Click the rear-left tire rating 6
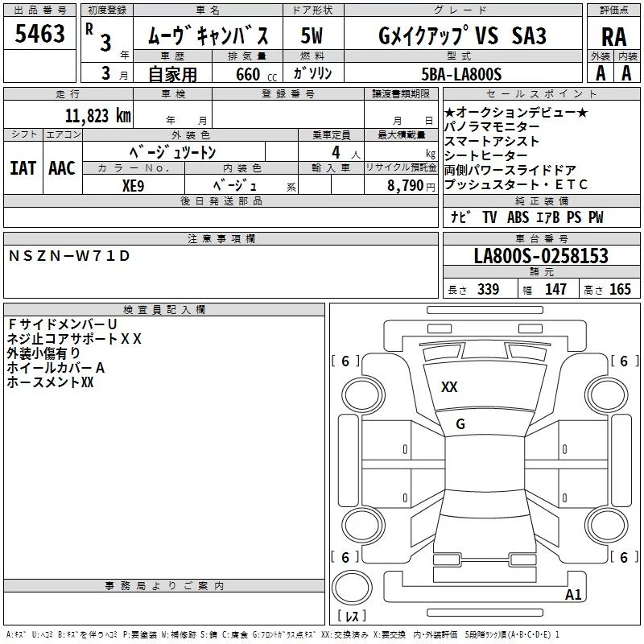644x644 pixels. pyautogui.click(x=345, y=557)
